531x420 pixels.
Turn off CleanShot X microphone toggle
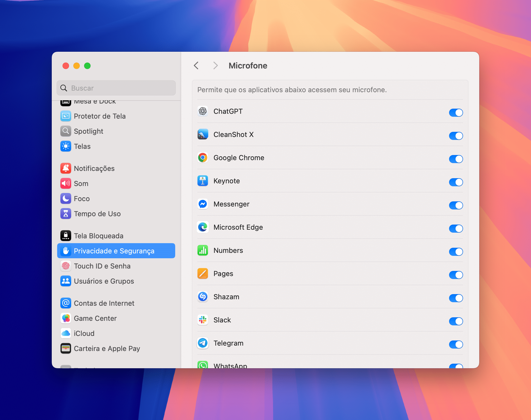point(456,136)
